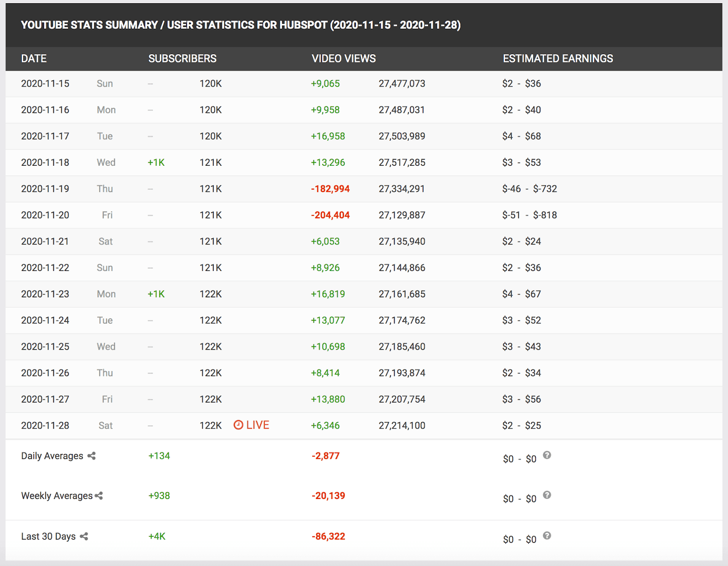Click earnings $4 - $67
Image resolution: width=728 pixels, height=566 pixels.
pos(521,294)
